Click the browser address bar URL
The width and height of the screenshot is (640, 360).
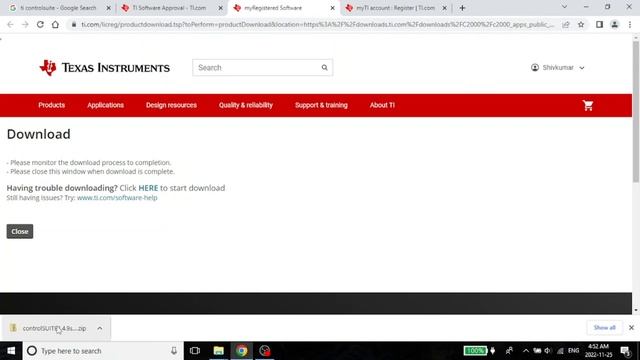317,24
